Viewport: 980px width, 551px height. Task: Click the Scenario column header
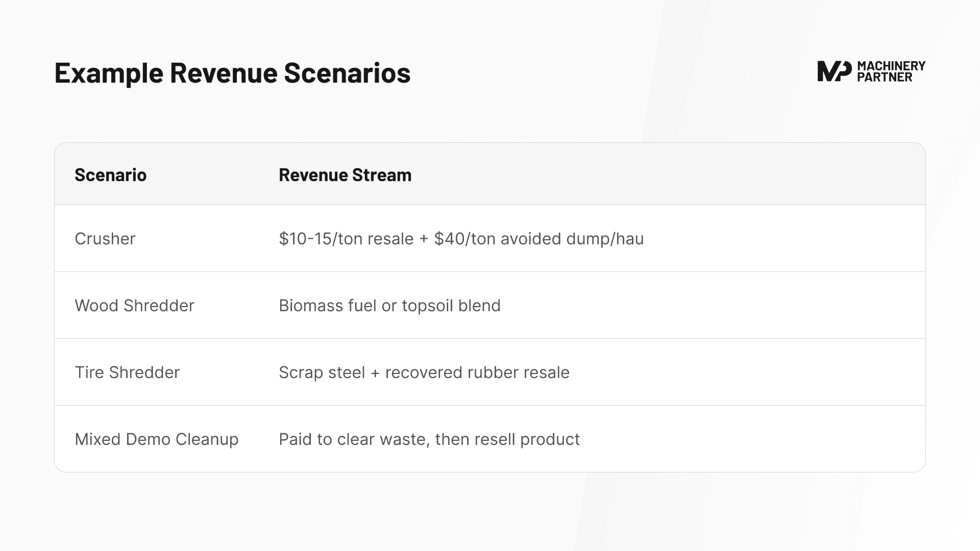(x=110, y=174)
